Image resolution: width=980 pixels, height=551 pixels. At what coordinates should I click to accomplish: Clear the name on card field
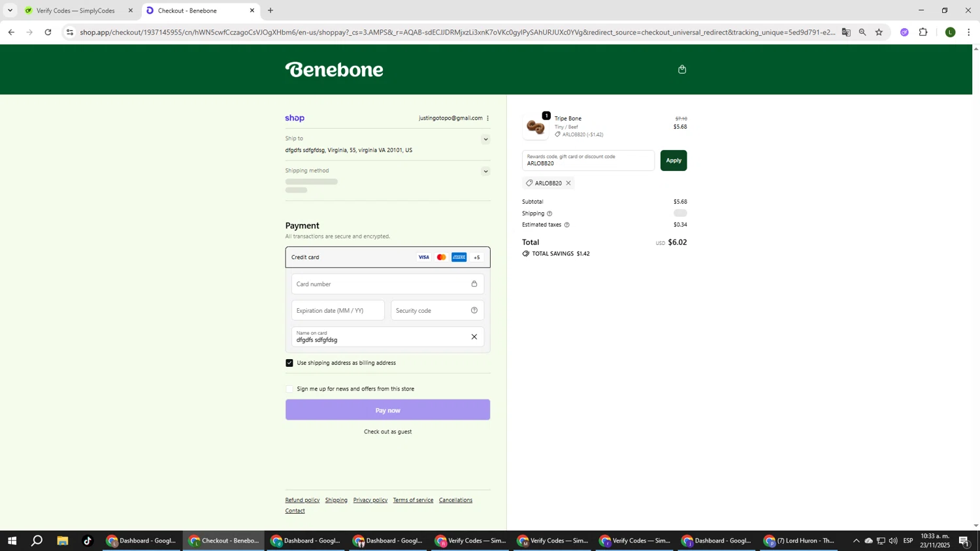[x=474, y=337]
